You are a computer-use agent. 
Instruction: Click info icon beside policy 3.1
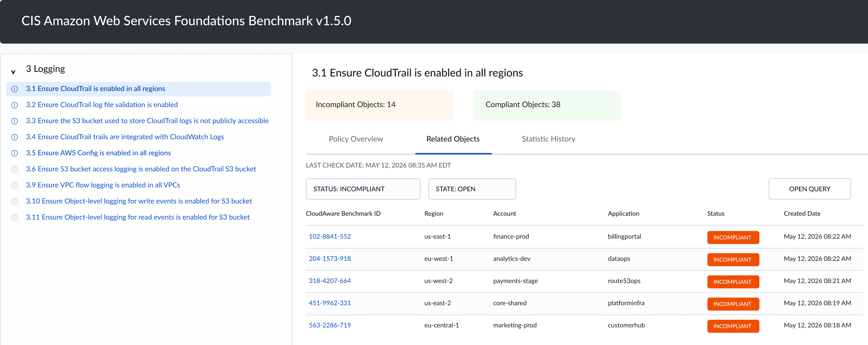15,89
